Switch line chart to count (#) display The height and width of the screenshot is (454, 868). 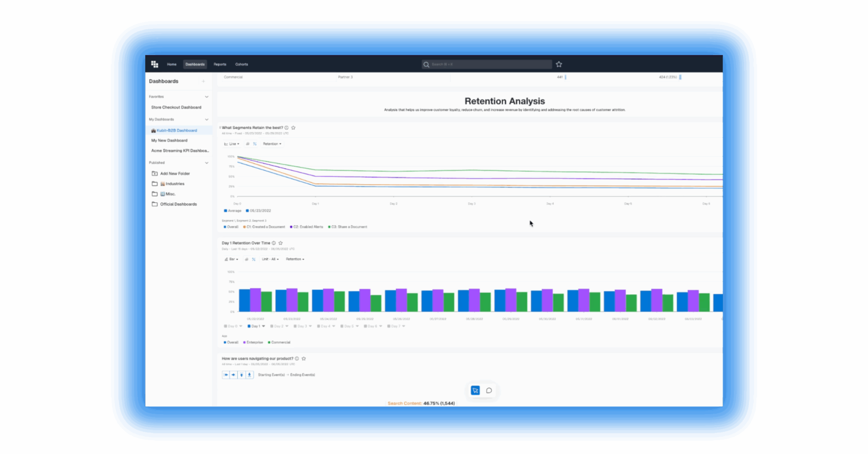coord(248,144)
